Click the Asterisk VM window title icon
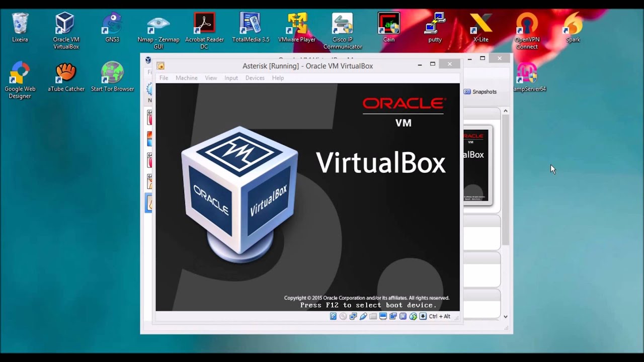 click(x=160, y=66)
